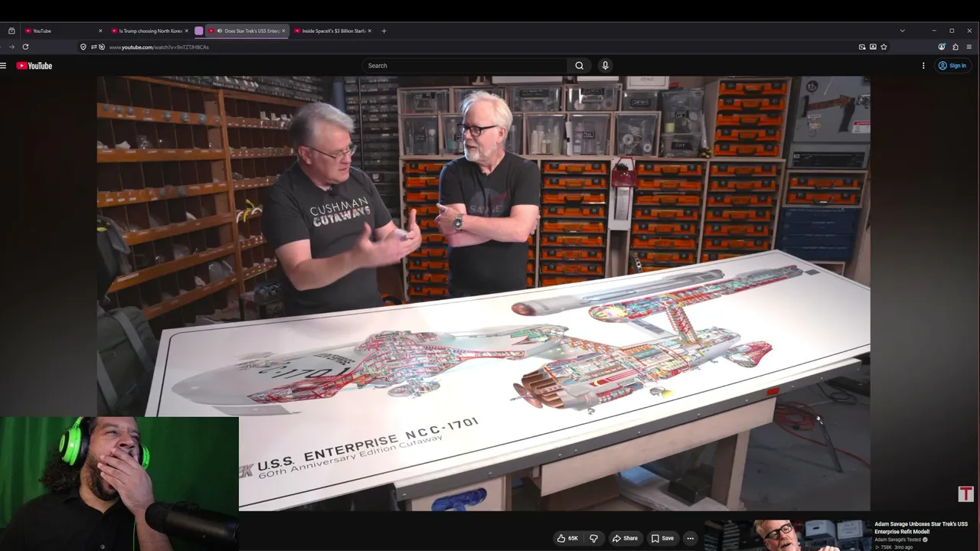Screen dimensions: 980x551
Task: Select the 'Does Star Trek's USS Enterprise' tab
Action: [247, 31]
